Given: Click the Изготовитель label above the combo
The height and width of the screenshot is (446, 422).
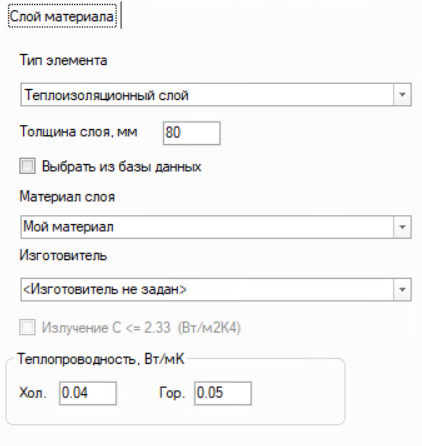Looking at the screenshot, I should click(63, 256).
